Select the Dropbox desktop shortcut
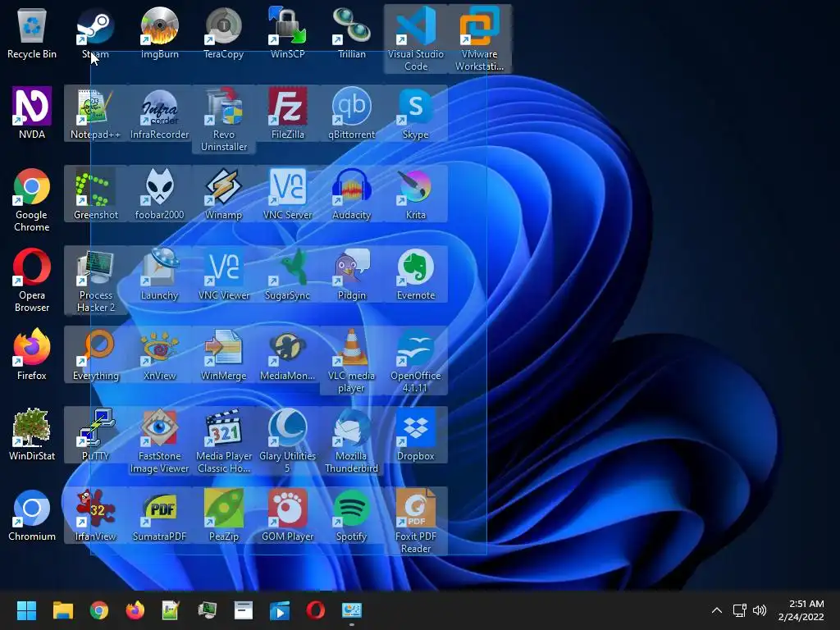Viewport: 840px width, 630px height. click(x=416, y=435)
